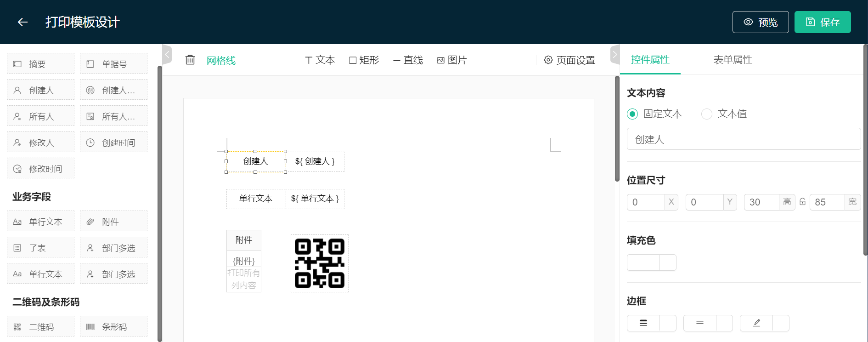Screen dimensions: 868x342
Task: Add a 直线 line shape
Action: point(408,60)
